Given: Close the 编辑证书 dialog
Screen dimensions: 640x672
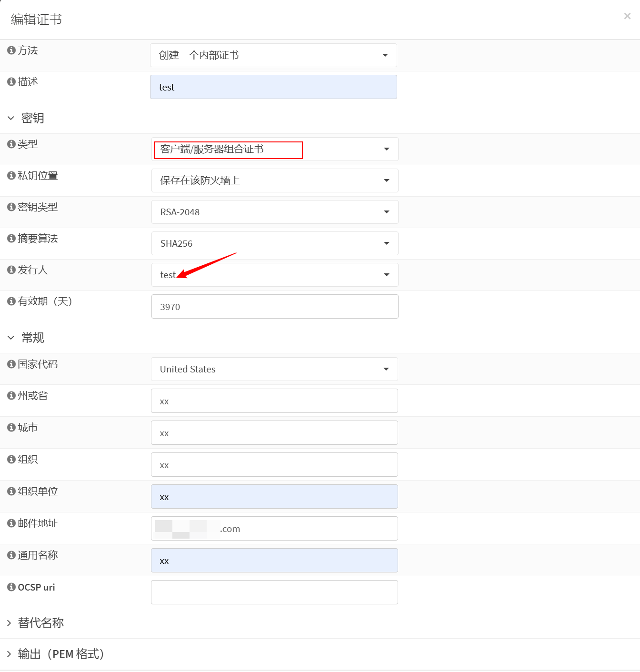Looking at the screenshot, I should pos(627,16).
